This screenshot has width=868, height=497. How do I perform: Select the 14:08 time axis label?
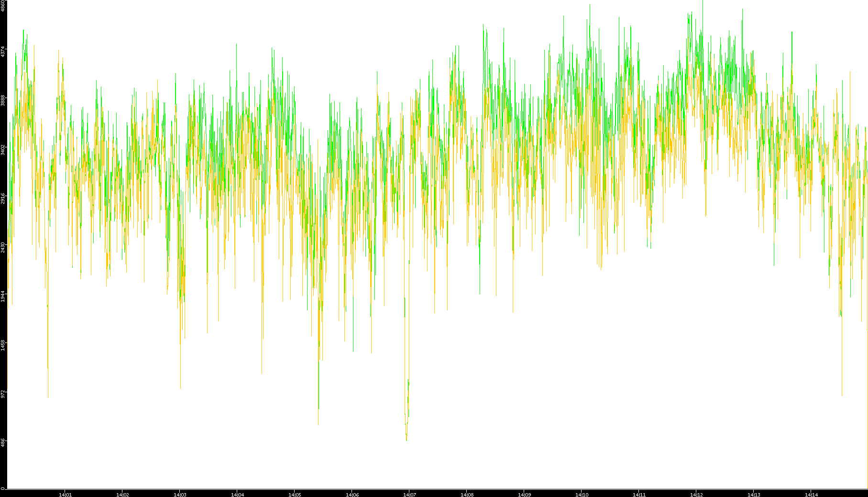tap(467, 495)
